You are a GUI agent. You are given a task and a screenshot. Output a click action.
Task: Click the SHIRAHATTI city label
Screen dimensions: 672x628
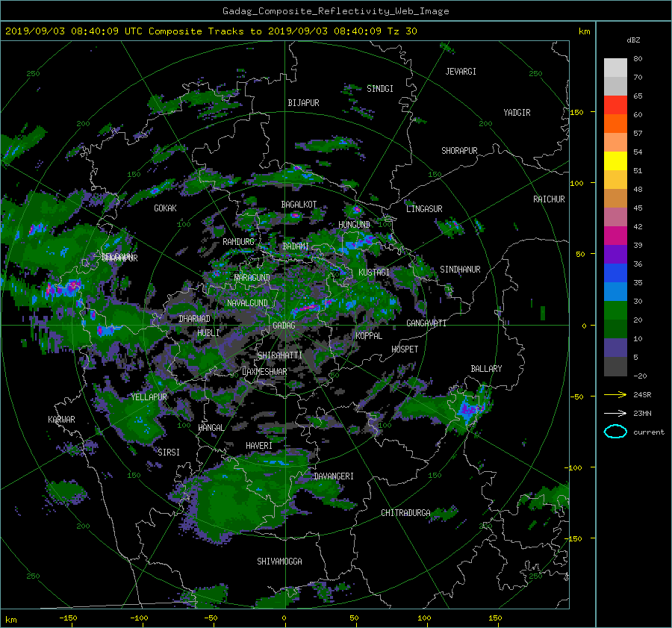coord(280,355)
